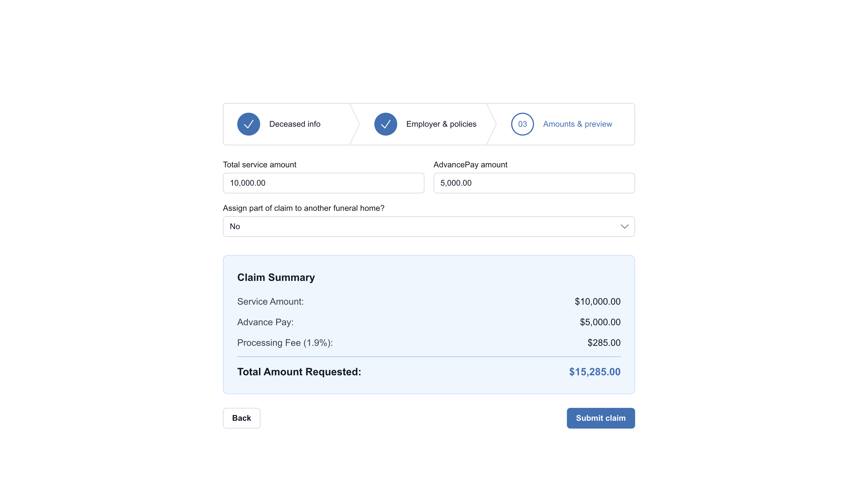
Task: Click the Advance Pay value $5,000.00
Action: (600, 322)
